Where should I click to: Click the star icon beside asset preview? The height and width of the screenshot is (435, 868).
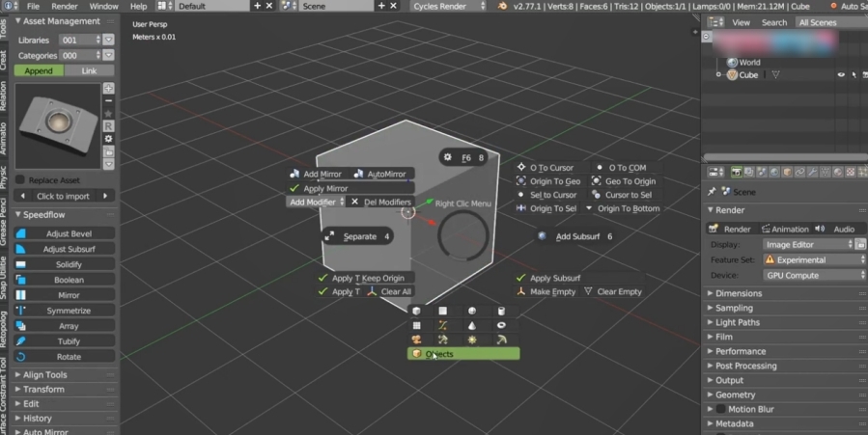click(x=108, y=114)
